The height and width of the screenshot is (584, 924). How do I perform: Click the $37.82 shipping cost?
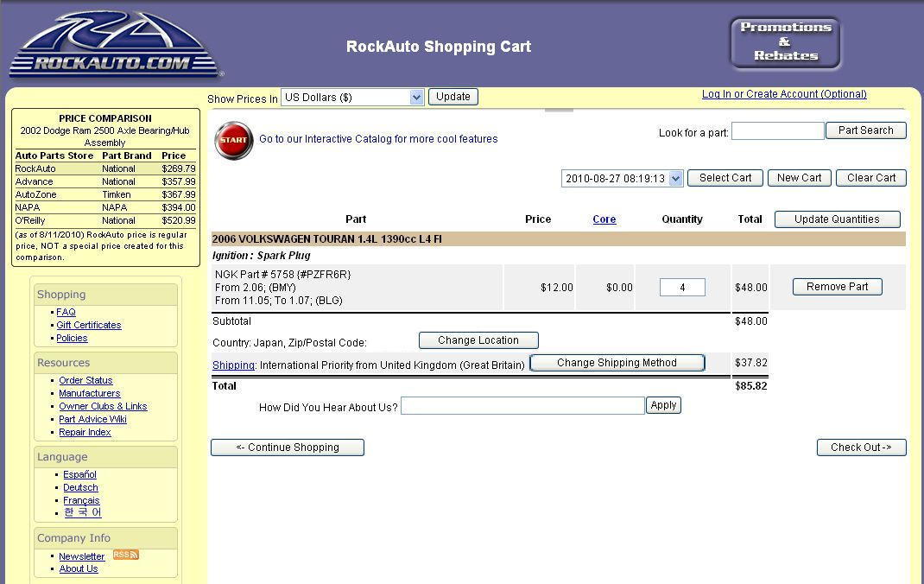point(751,363)
